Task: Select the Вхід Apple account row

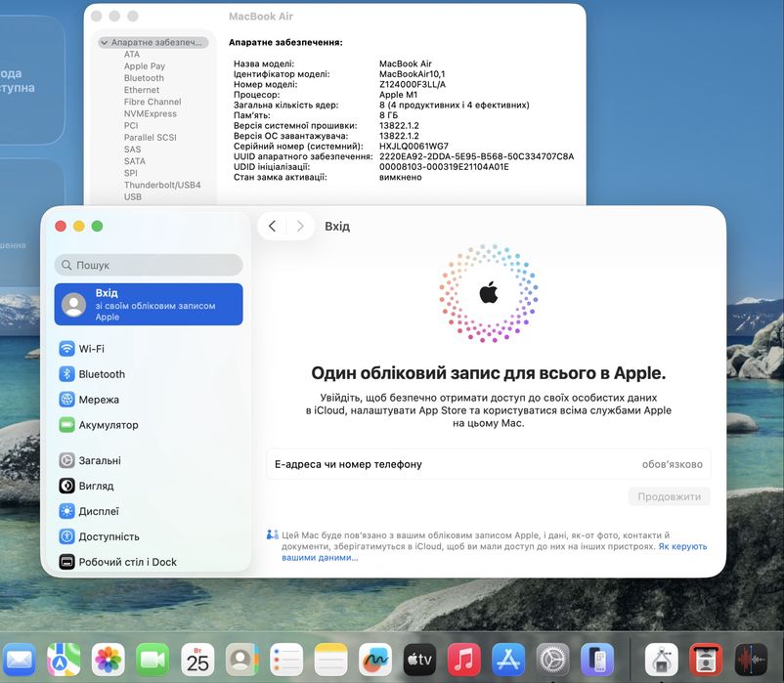Action: pos(149,304)
